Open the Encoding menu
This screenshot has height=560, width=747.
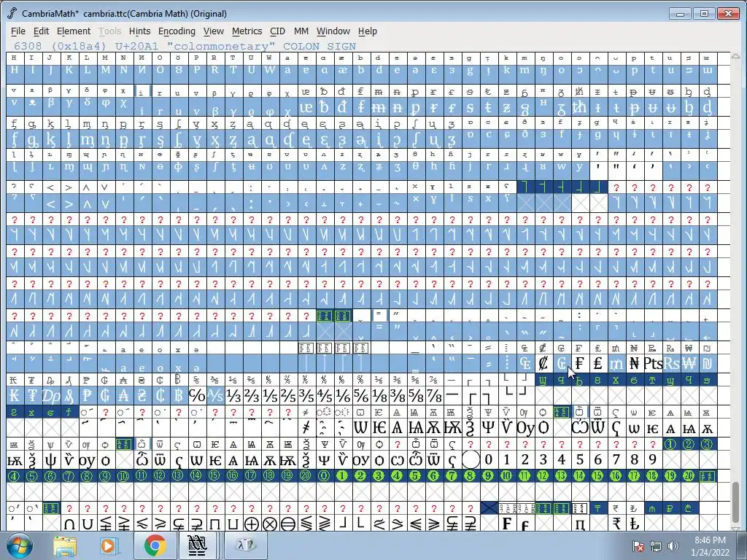point(177,31)
